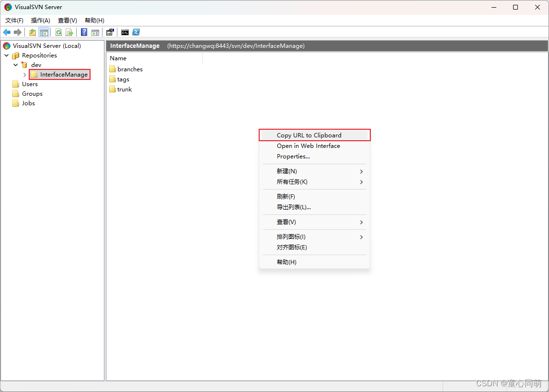Choose Properties... in context menu
This screenshot has height=392, width=549.
click(314, 157)
